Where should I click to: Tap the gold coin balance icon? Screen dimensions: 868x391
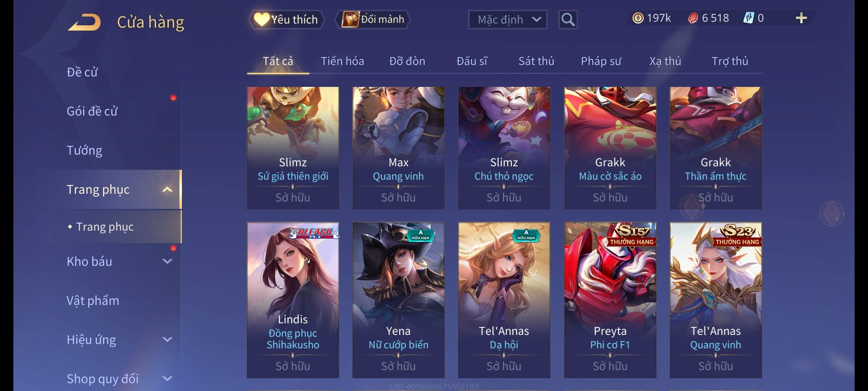pyautogui.click(x=638, y=18)
